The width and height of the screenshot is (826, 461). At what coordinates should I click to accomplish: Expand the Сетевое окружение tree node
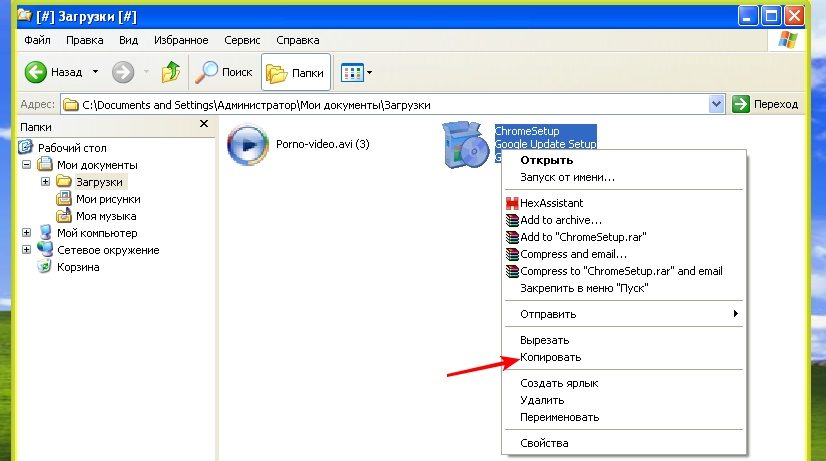click(26, 249)
